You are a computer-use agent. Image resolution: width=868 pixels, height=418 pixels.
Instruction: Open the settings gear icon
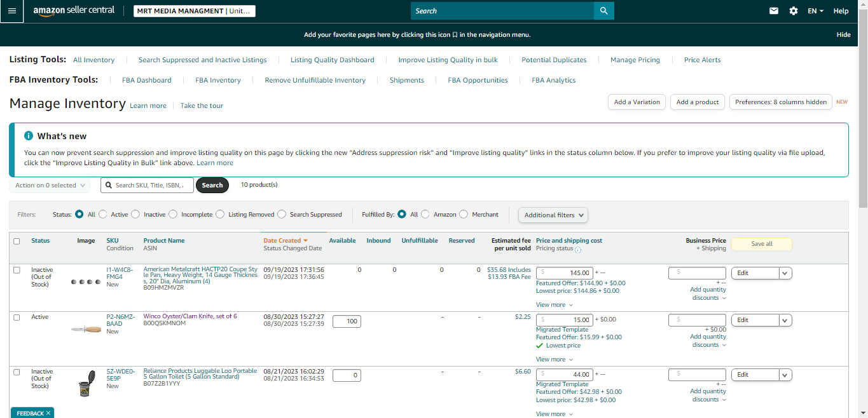click(794, 11)
